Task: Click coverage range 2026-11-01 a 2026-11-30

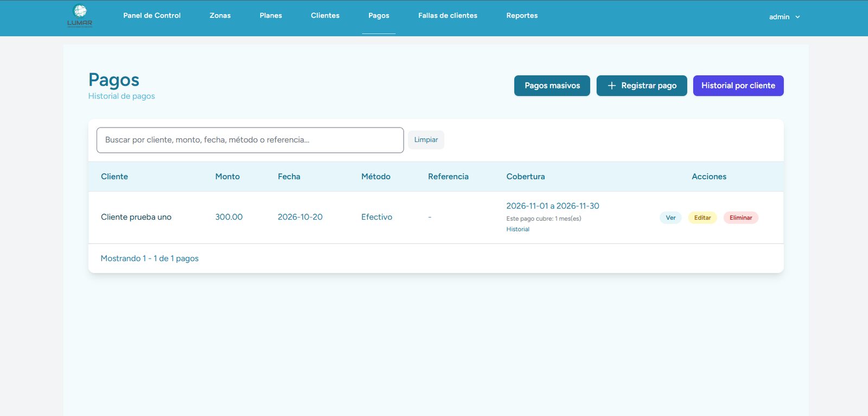Action: point(553,206)
